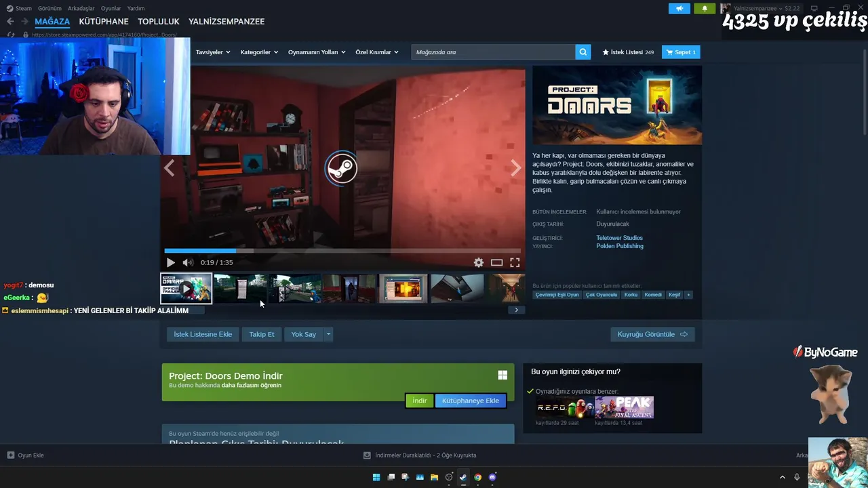Open the Steam announcements megaphone
The height and width of the screenshot is (488, 868).
click(679, 8)
